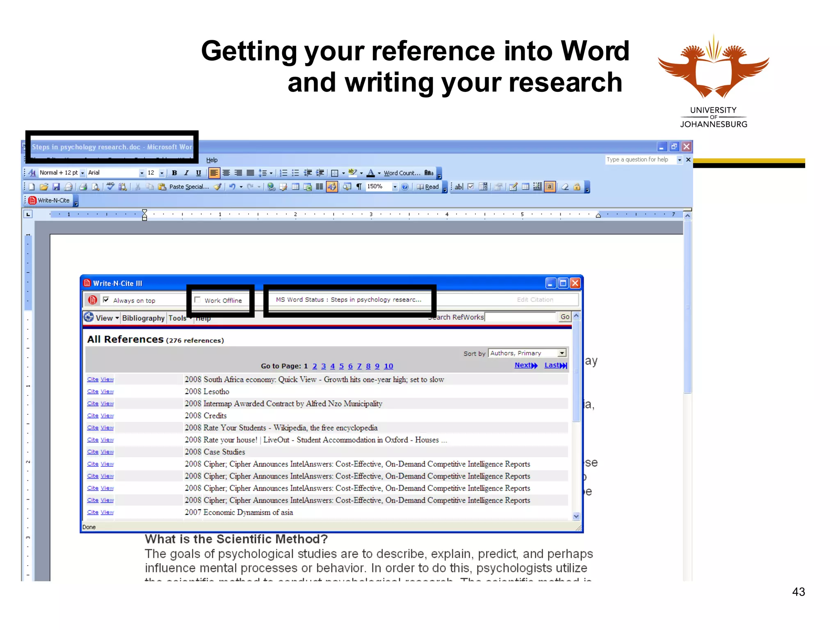Click the Reset Form Fields eraser

[565, 187]
